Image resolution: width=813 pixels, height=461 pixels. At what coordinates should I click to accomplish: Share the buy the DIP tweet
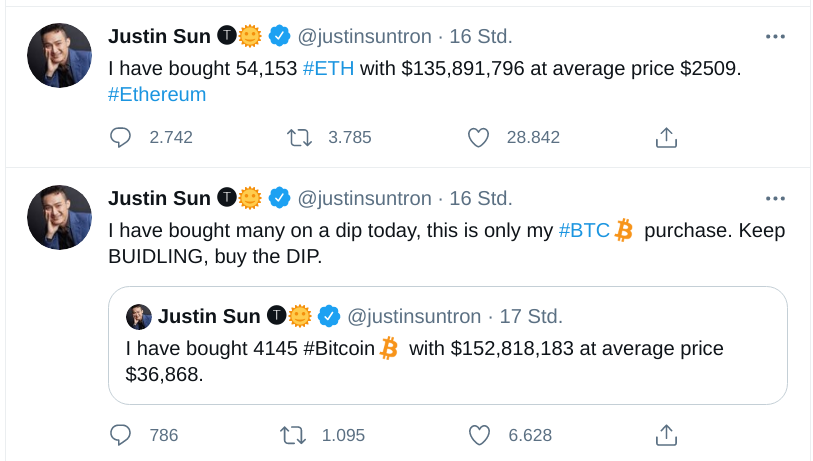pos(666,435)
